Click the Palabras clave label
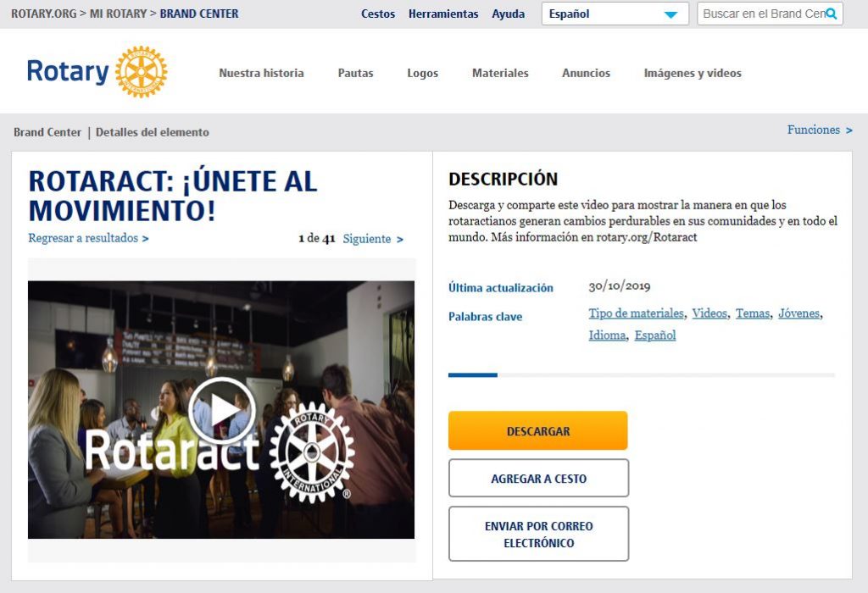 coord(485,317)
